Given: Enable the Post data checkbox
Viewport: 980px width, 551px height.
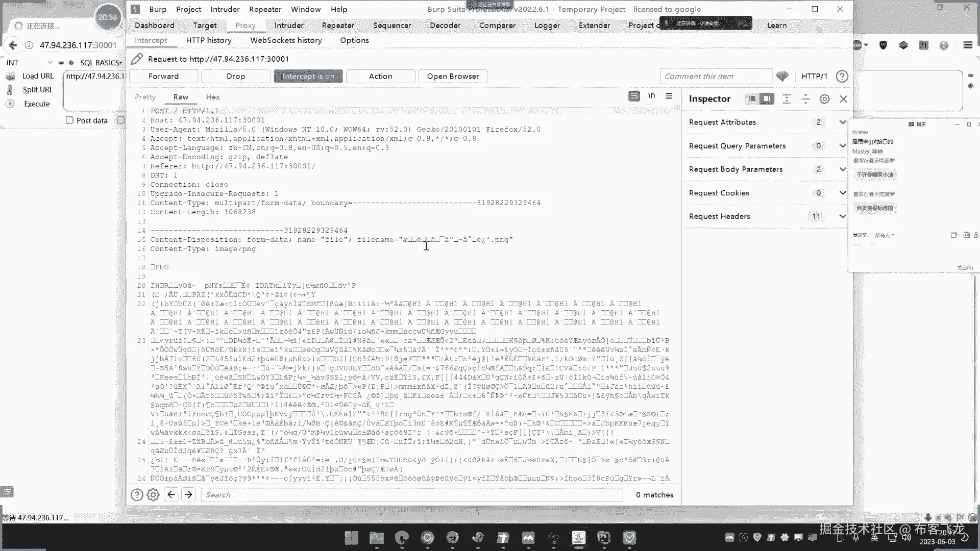Looking at the screenshot, I should coord(70,120).
